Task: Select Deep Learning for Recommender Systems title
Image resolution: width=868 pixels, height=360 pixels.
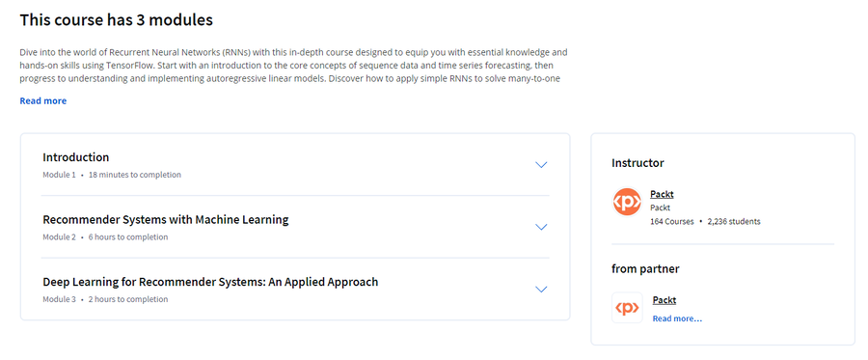Action: coord(210,282)
